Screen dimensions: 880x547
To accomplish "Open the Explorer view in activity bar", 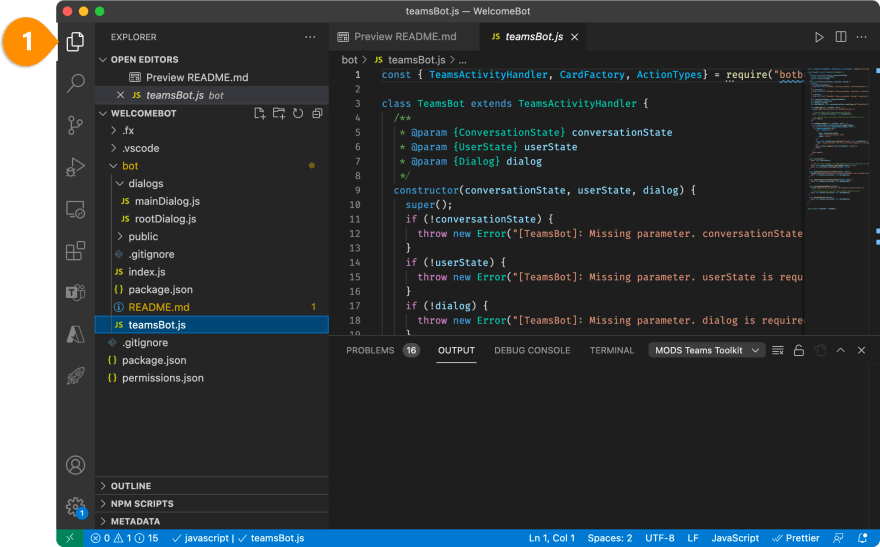I will point(75,42).
